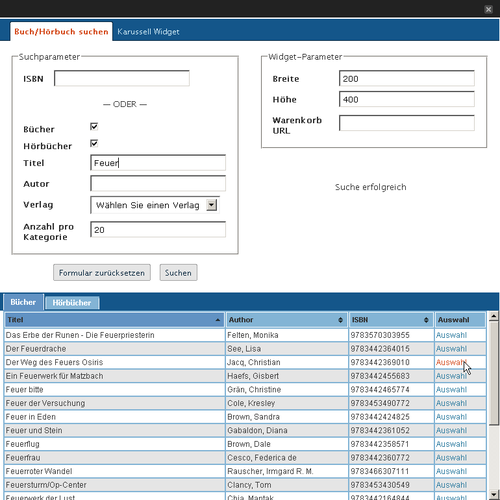Click the Warenkorb URL field
The image size is (500, 500).
point(407,123)
